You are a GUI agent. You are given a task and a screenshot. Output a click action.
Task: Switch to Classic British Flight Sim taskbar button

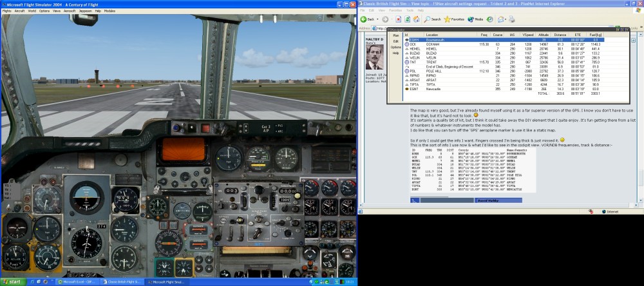[124, 282]
